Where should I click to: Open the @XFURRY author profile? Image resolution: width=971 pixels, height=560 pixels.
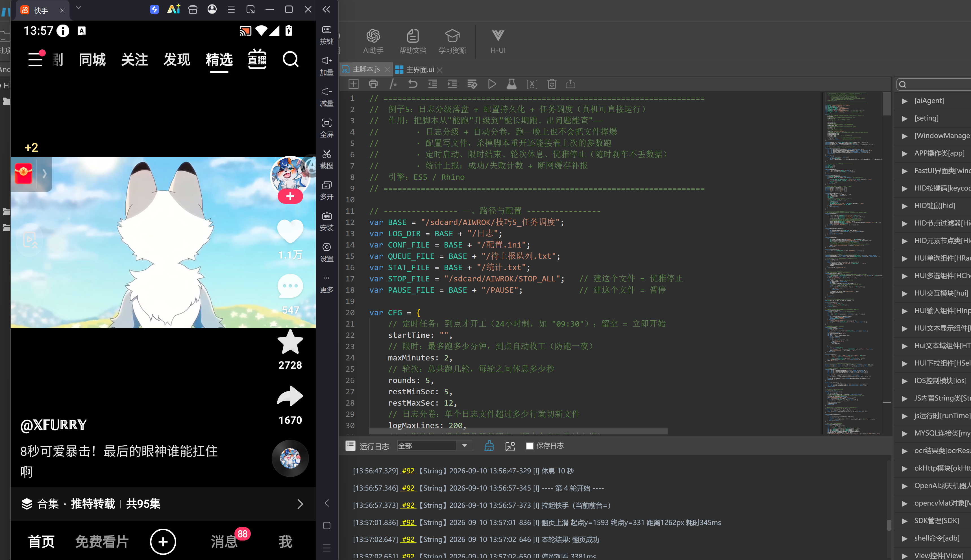coord(53,425)
